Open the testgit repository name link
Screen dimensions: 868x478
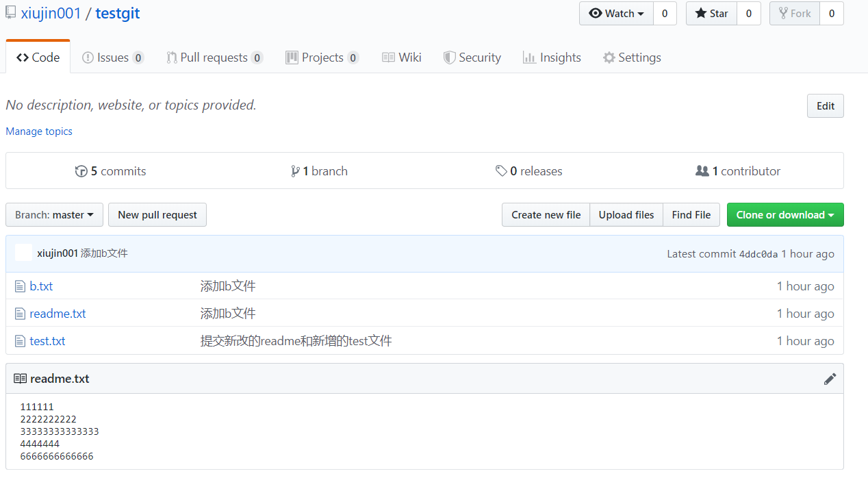[x=118, y=13]
